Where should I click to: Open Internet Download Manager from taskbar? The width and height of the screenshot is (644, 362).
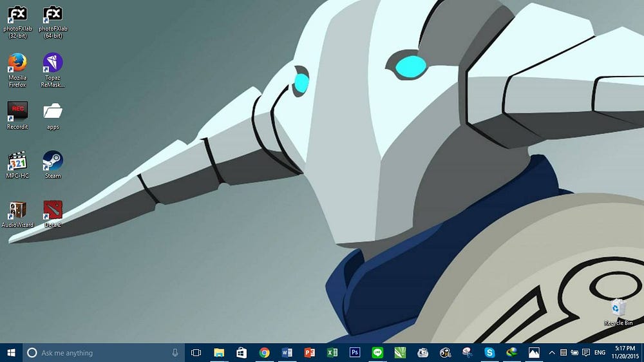[x=512, y=352]
